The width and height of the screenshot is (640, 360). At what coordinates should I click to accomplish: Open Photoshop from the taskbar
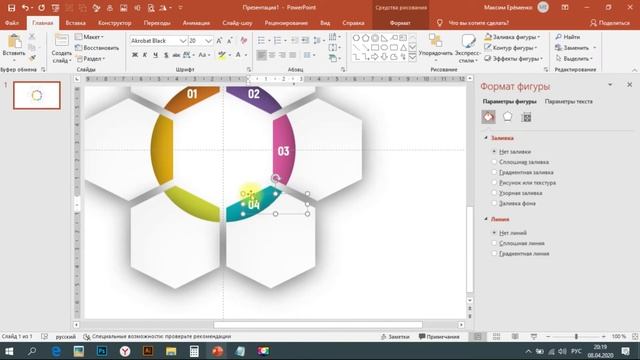pyautogui.click(x=101, y=351)
